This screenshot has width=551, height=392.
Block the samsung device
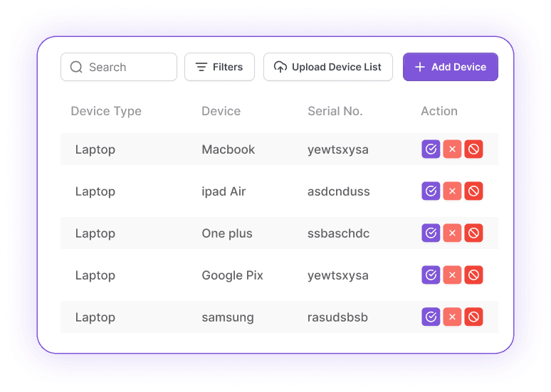point(473,317)
